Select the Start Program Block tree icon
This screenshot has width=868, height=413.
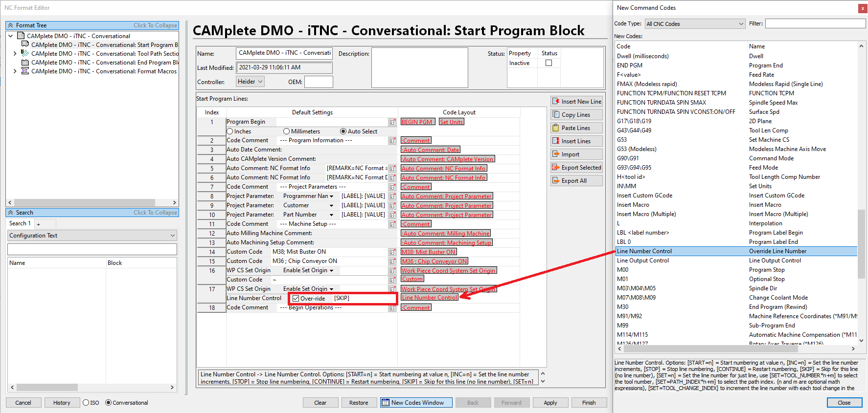click(25, 44)
